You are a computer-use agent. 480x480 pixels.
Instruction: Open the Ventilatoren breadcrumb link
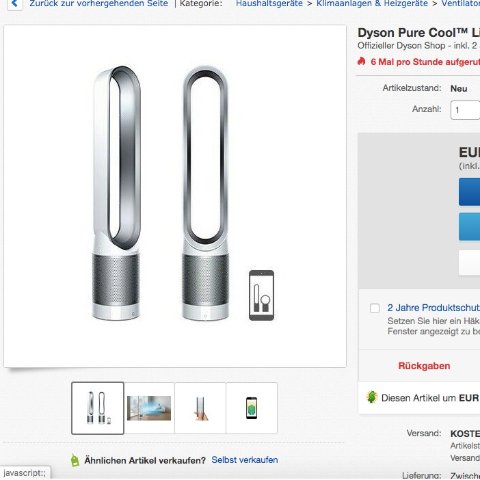(461, 4)
